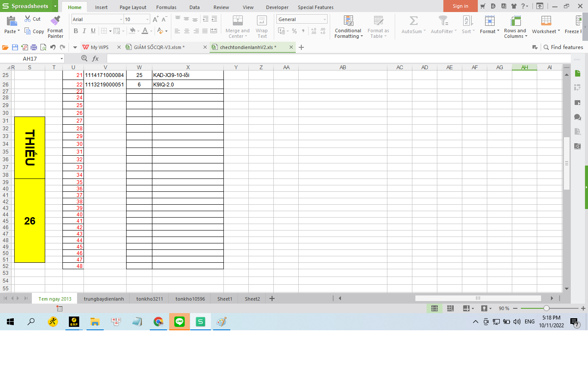Click the Format Painter brush icon
Image resolution: width=588 pixels, height=375 pixels.
click(x=55, y=20)
